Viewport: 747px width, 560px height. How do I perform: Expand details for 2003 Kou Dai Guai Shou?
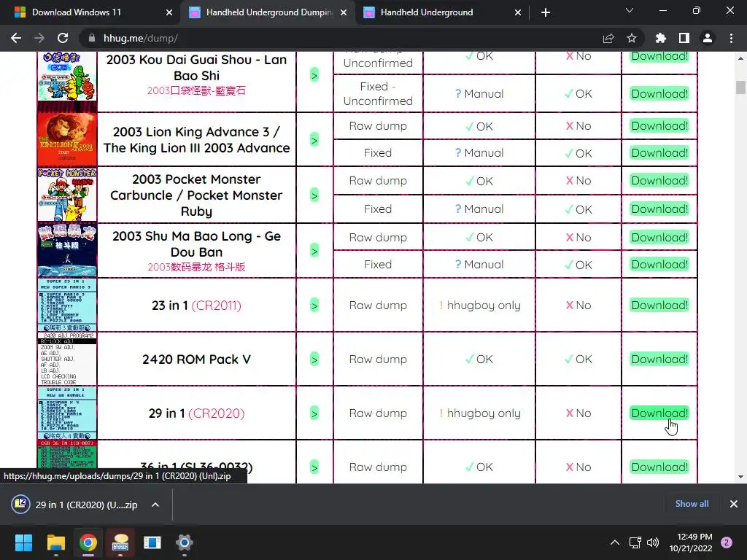(x=314, y=75)
